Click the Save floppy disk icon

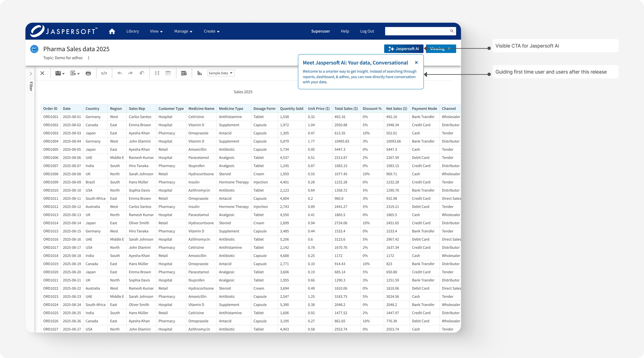58,73
